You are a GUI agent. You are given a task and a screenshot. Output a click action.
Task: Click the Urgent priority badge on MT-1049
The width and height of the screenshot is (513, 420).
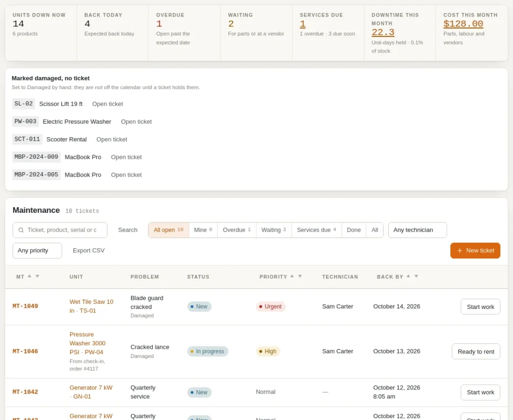click(x=271, y=306)
